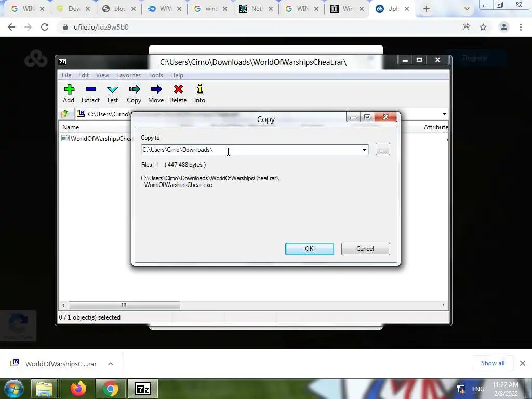The image size is (532, 399).
Task: Click the Uploadfiles logo on the page
Action: tap(36, 58)
